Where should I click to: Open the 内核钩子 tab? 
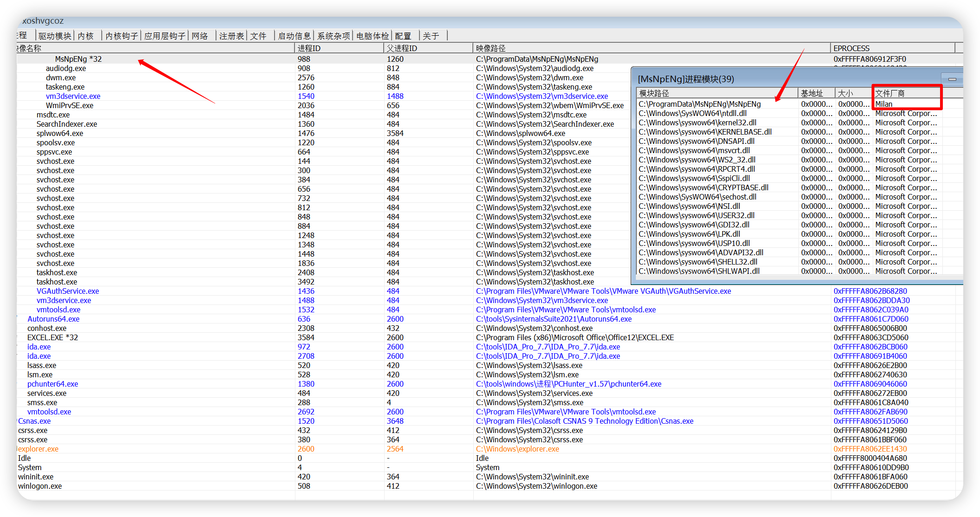(122, 36)
